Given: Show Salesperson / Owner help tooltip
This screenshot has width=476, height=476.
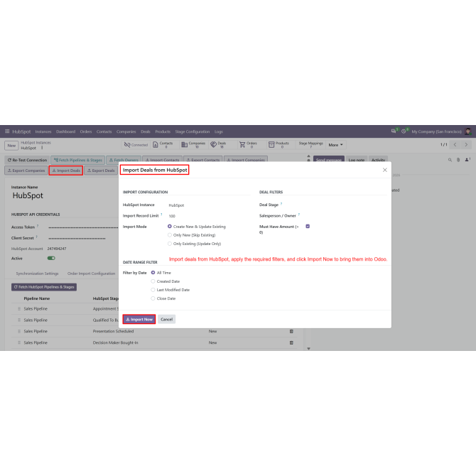Looking at the screenshot, I should [x=298, y=215].
